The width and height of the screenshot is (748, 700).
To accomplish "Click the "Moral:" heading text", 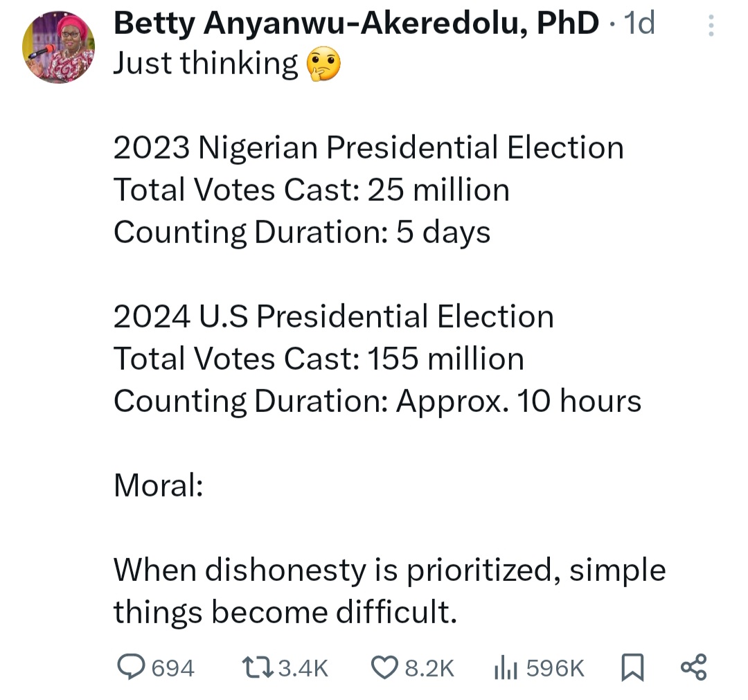I will point(158,486).
